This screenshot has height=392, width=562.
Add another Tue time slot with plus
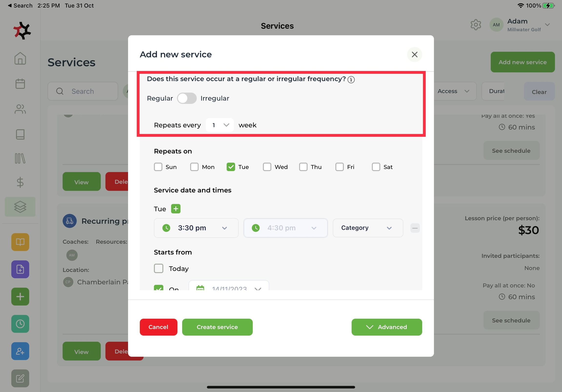175,209
